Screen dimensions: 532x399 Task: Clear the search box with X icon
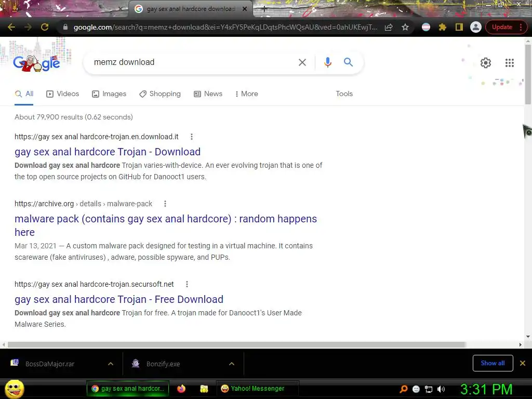(x=302, y=62)
